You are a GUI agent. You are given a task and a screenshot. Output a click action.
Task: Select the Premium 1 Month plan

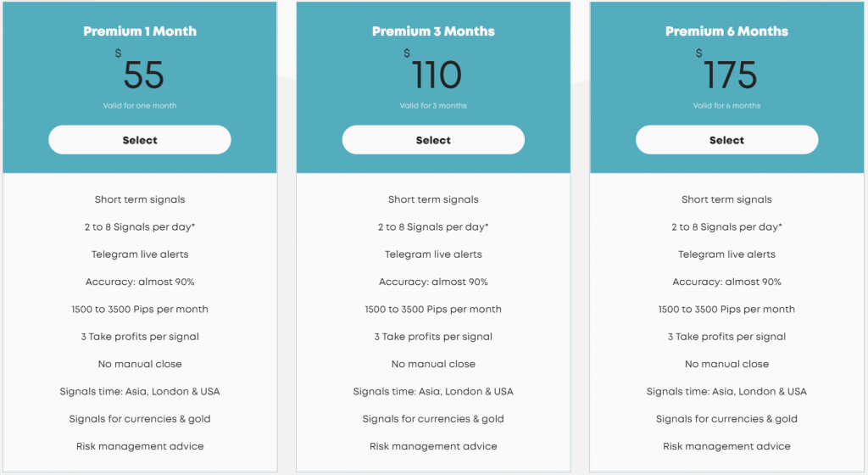coord(140,139)
